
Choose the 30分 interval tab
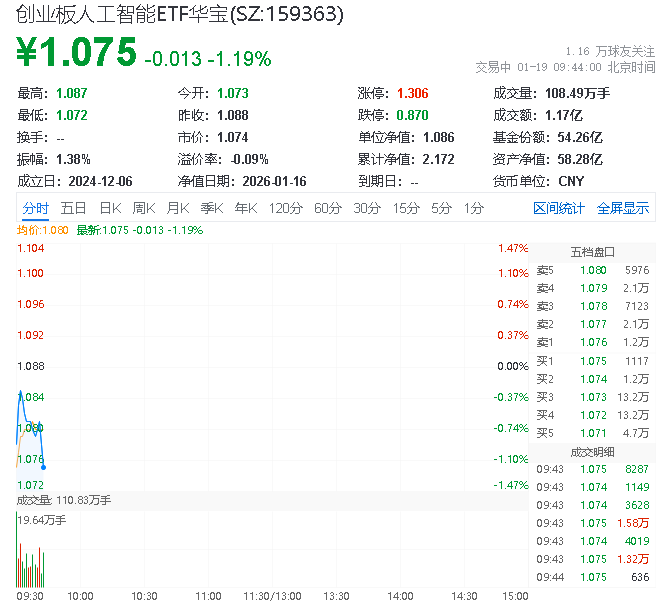tap(366, 208)
